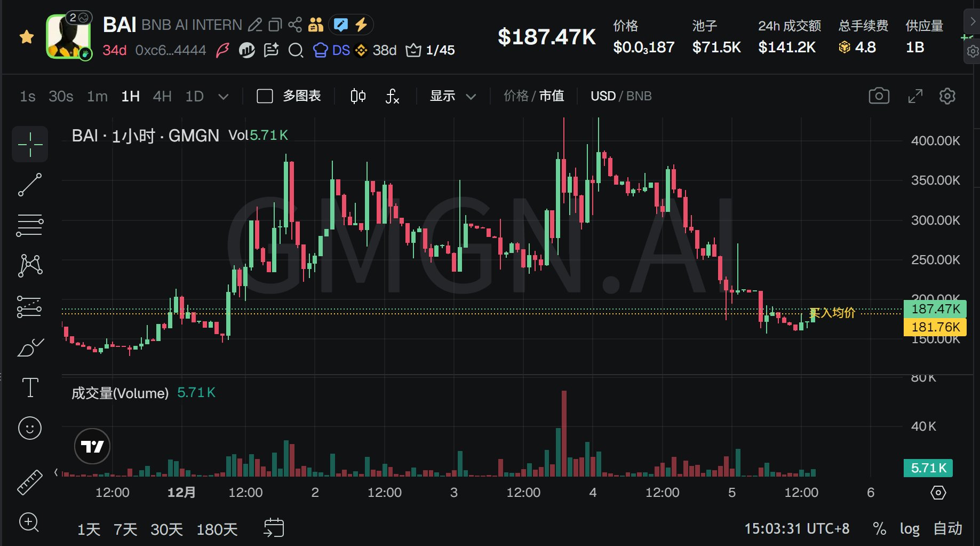
Task: Switch to the 30s timeframe
Action: (61, 96)
